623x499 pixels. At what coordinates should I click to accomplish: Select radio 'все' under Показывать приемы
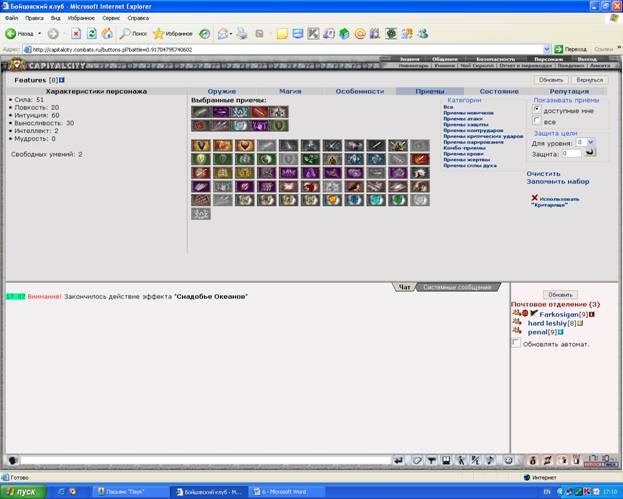click(537, 120)
